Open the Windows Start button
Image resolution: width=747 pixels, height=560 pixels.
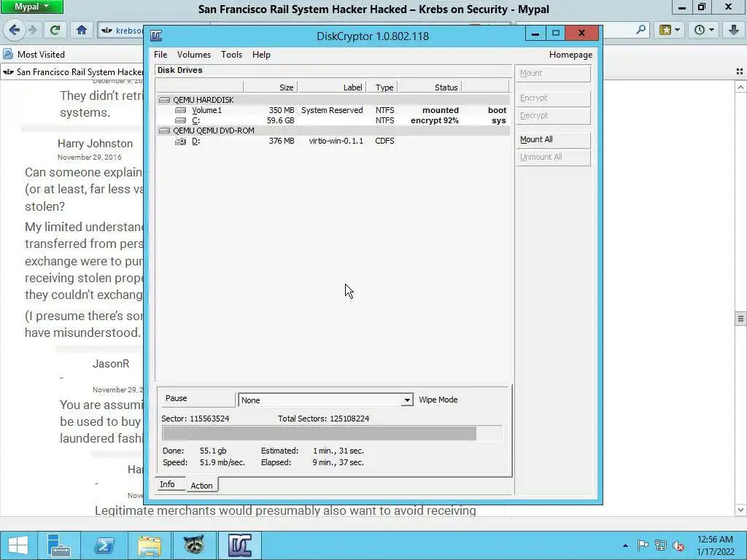point(18,545)
